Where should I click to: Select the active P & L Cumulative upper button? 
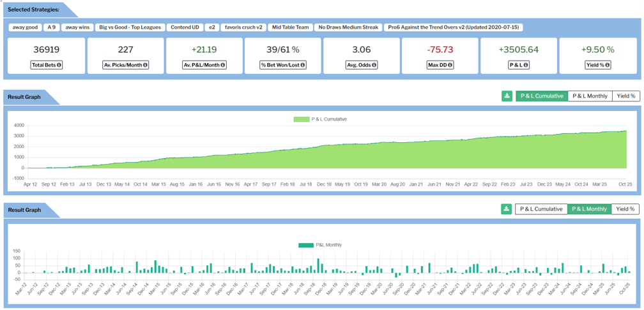click(x=542, y=96)
